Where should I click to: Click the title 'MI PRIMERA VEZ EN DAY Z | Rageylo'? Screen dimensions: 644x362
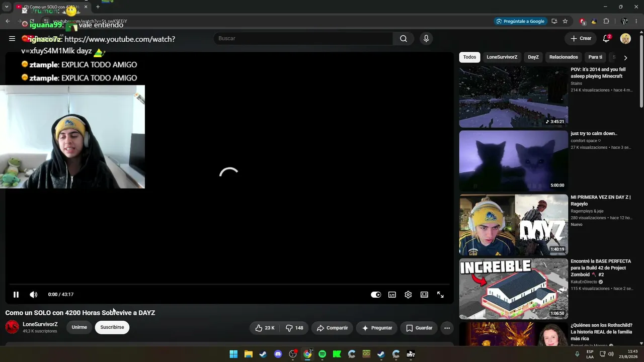pyautogui.click(x=601, y=201)
